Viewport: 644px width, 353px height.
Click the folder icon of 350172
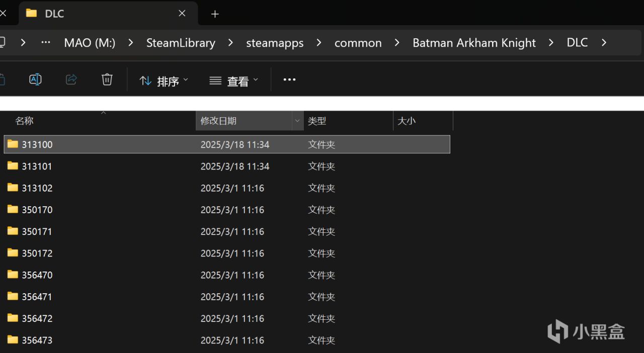tap(13, 252)
